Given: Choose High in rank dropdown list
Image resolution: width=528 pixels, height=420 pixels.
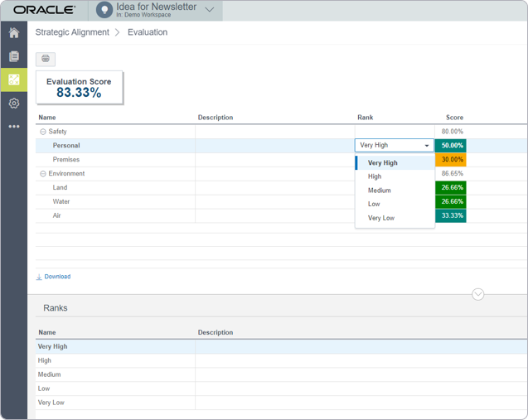Looking at the screenshot, I should click(x=395, y=176).
